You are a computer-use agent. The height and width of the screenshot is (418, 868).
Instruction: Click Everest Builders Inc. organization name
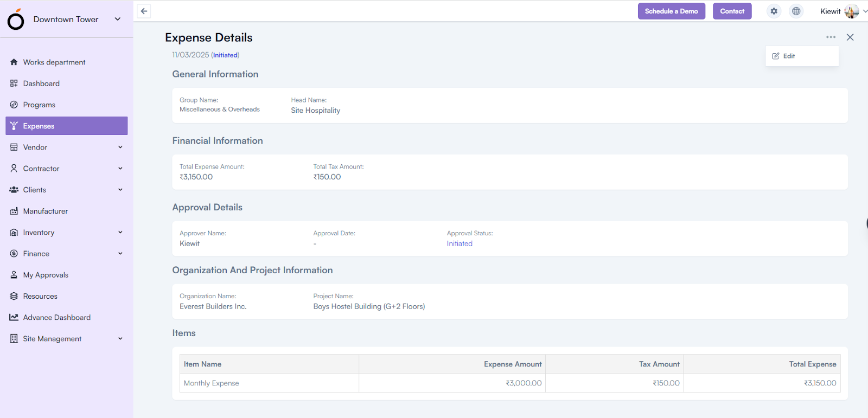coord(213,306)
